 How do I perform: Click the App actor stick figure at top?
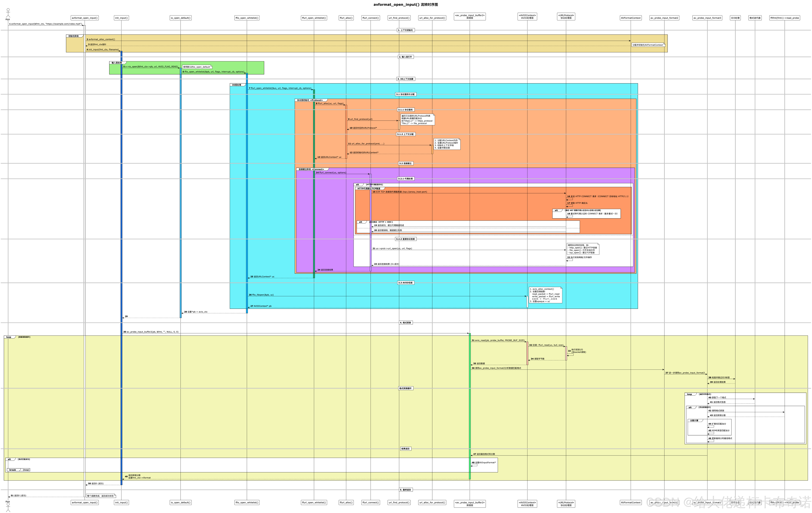tap(8, 13)
